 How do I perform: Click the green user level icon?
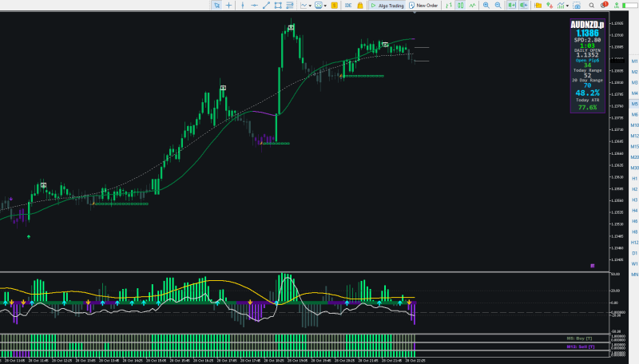click(x=617, y=6)
